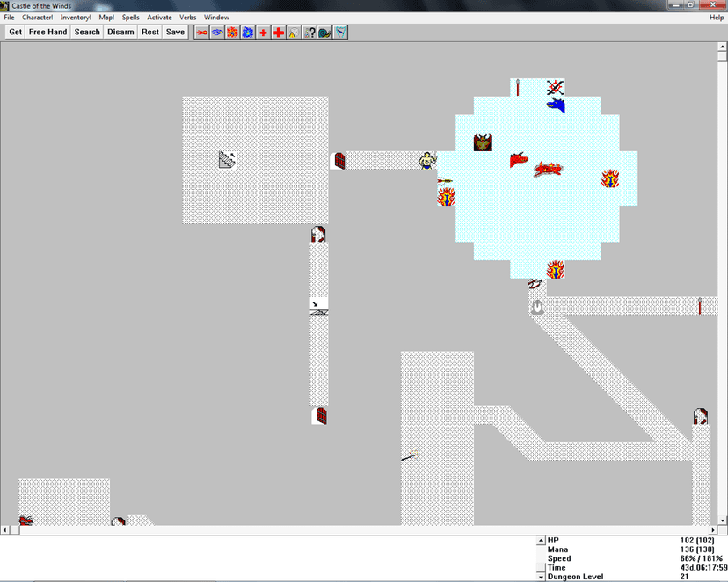This screenshot has width=728, height=582.
Task: Target the blue dragon monster
Action: 556,105
